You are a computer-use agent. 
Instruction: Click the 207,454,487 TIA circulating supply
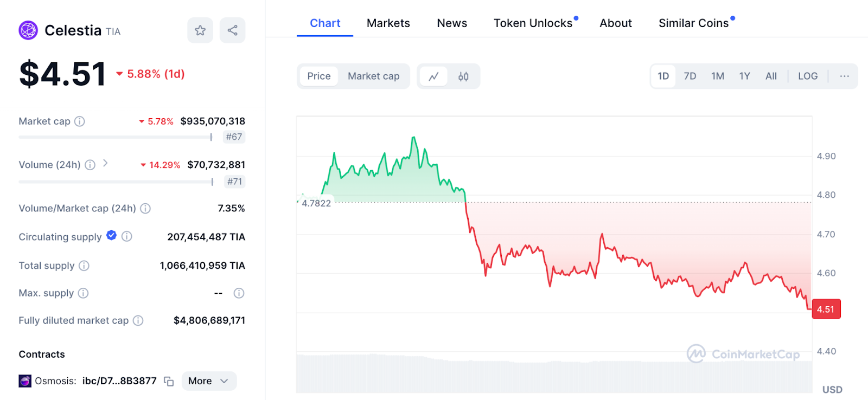[x=206, y=237]
